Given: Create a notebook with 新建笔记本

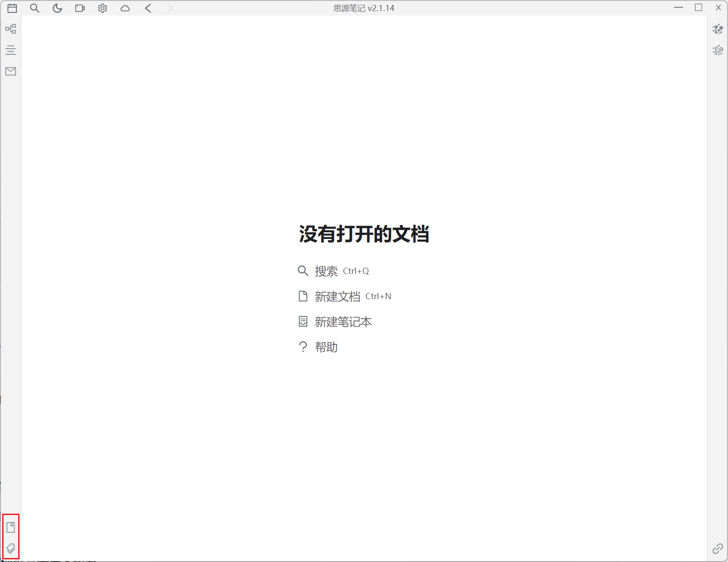Looking at the screenshot, I should click(x=335, y=322).
